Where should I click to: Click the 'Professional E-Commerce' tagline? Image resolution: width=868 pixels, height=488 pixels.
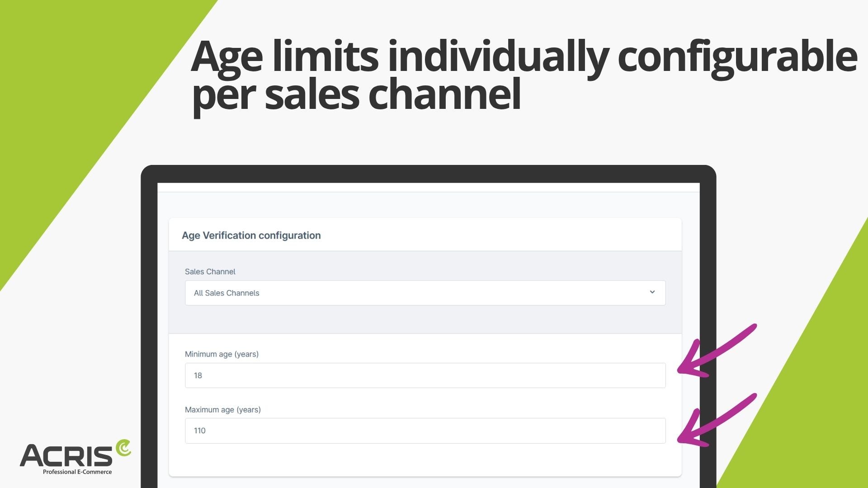pyautogui.click(x=77, y=472)
